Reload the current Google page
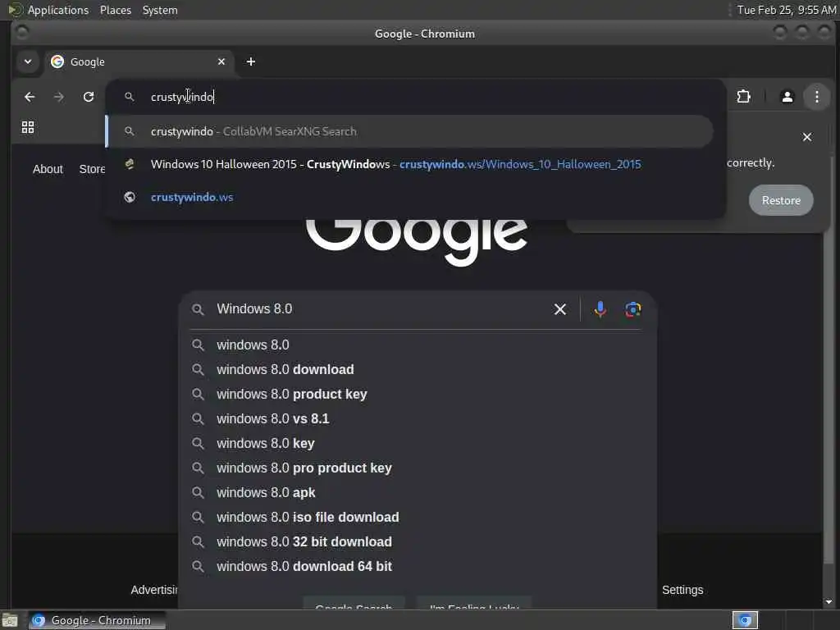This screenshot has width=840, height=630. click(89, 97)
